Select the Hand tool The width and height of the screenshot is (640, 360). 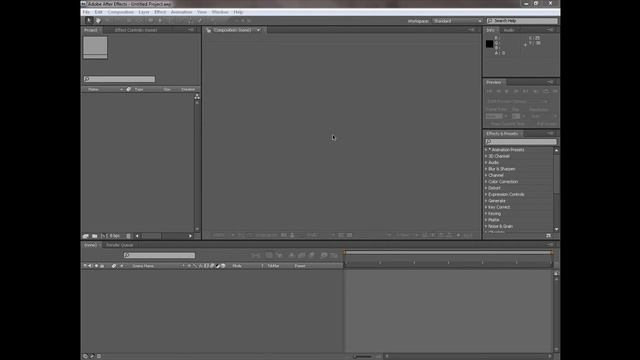(98, 20)
